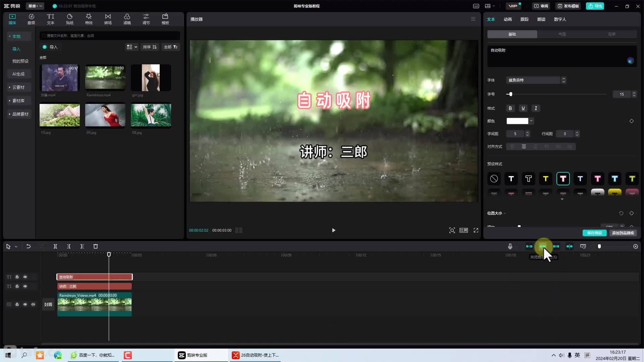The height and width of the screenshot is (362, 644).
Task: Click the media search input field
Action: coord(110,36)
